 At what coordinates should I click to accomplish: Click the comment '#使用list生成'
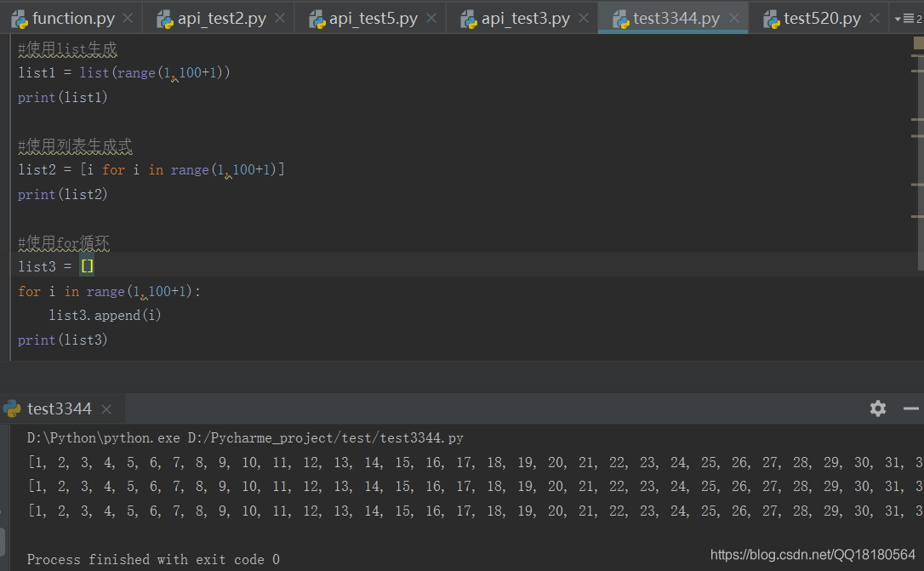[x=67, y=49]
